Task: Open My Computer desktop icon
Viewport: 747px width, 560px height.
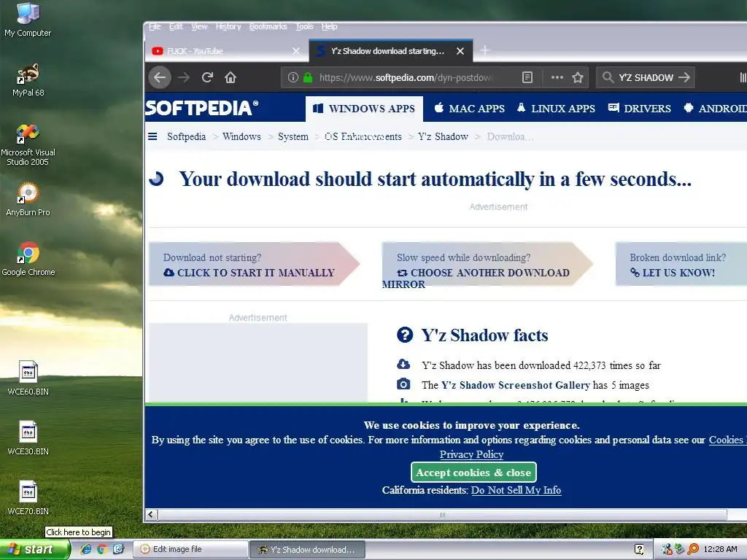Action: [28, 20]
